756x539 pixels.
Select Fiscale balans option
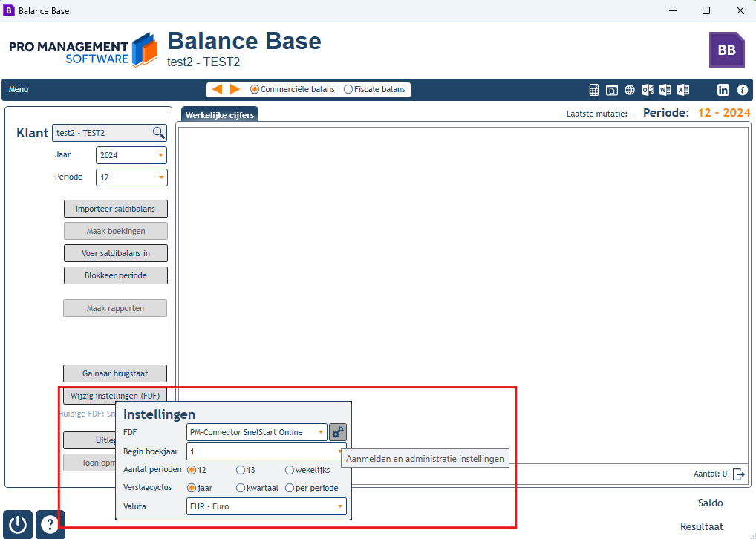point(374,89)
